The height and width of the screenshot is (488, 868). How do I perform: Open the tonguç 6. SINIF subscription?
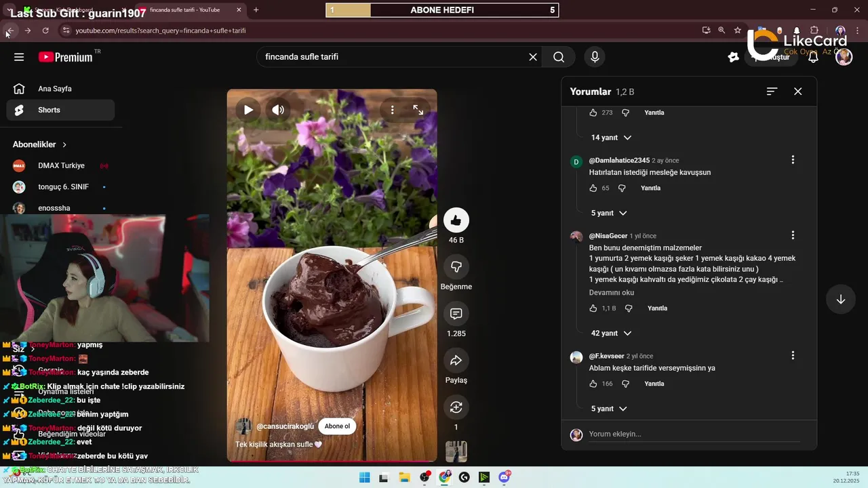pyautogui.click(x=60, y=186)
